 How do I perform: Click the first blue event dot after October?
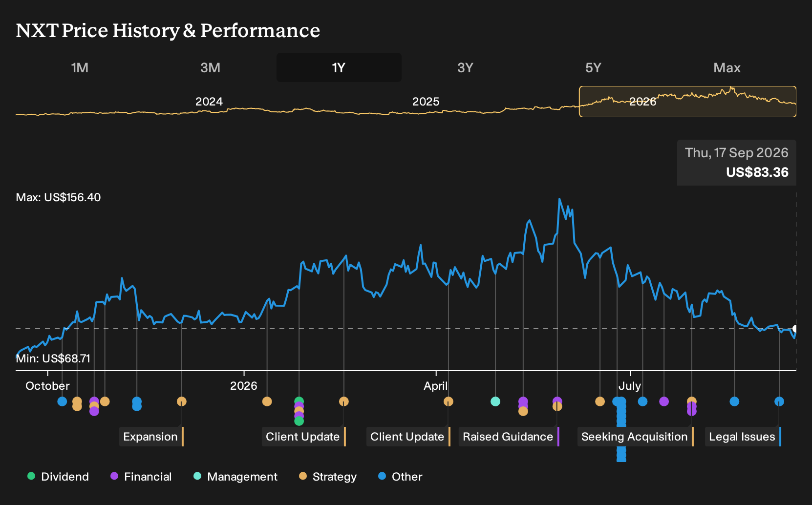pos(62,401)
